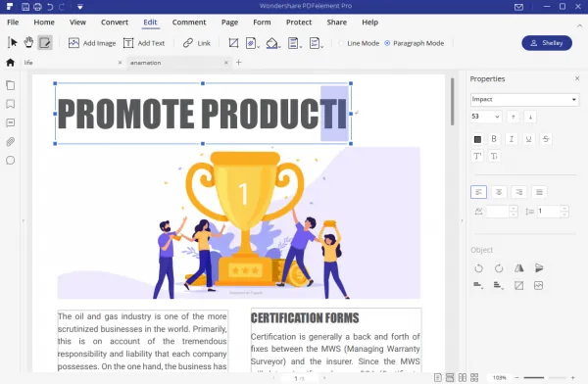Viewport: 588px width, 384px height.
Task: Open the Watermark dropdown icon
Action: pyautogui.click(x=252, y=43)
